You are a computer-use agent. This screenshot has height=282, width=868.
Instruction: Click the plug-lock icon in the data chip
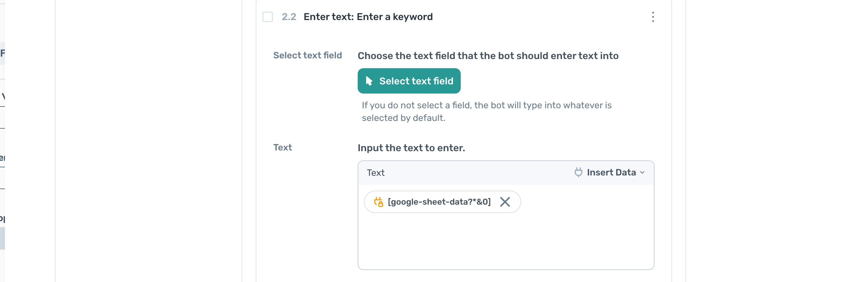point(378,202)
